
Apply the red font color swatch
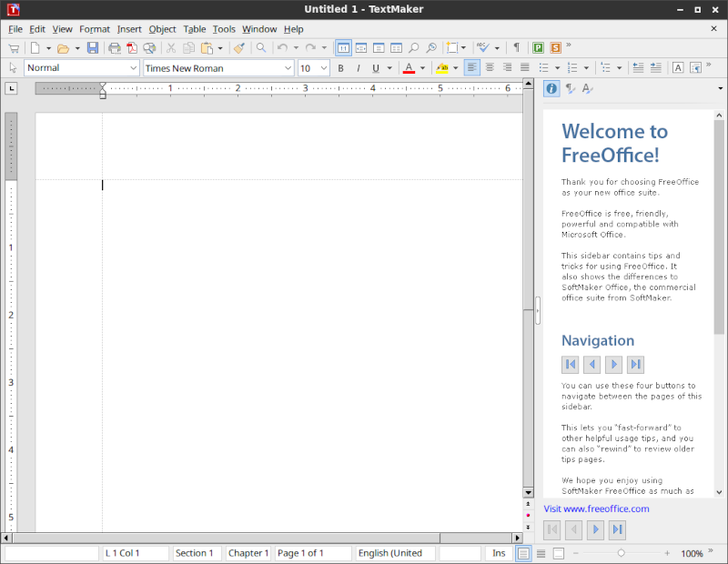click(x=409, y=68)
